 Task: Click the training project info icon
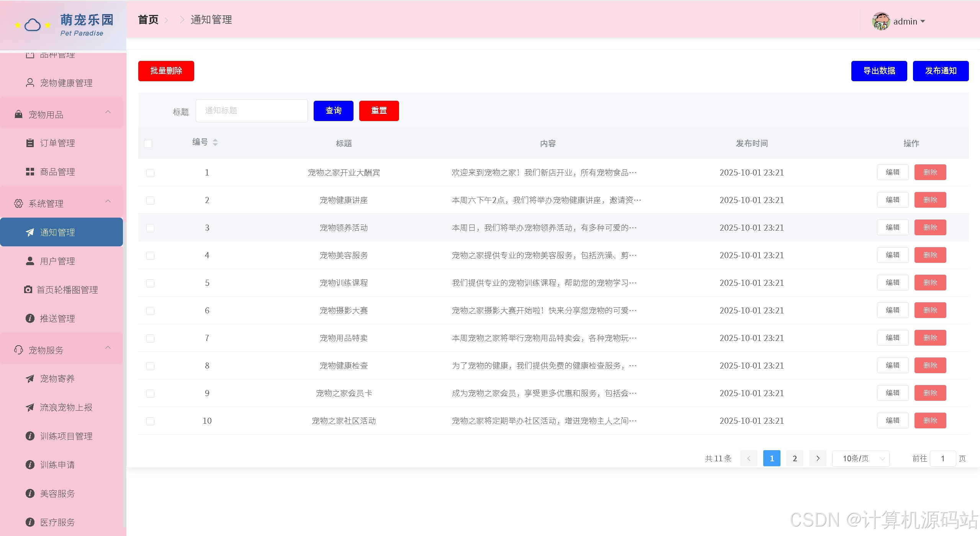click(x=30, y=436)
